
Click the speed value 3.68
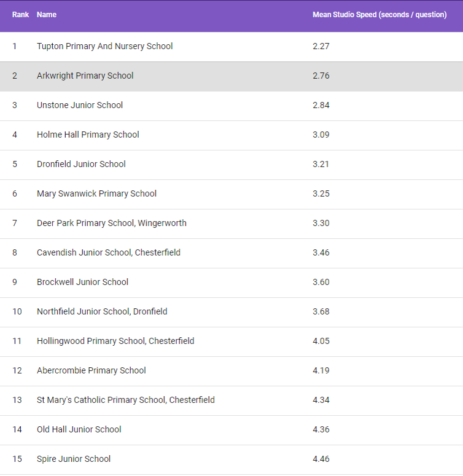[x=321, y=311]
